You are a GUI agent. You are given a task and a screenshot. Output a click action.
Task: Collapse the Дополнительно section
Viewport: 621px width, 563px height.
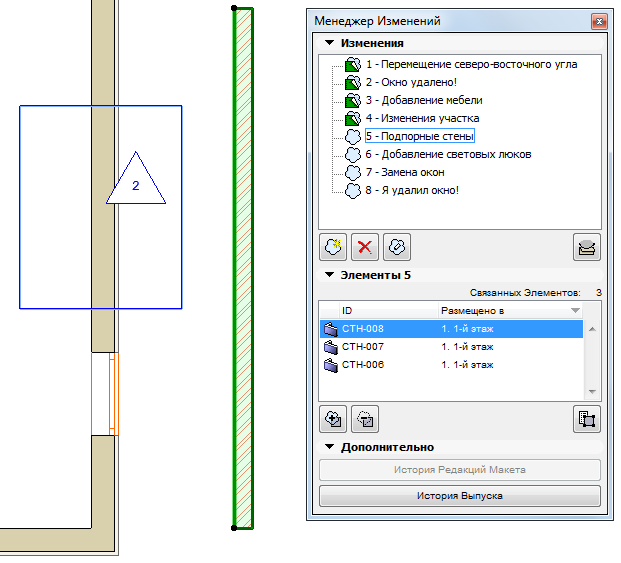[330, 447]
